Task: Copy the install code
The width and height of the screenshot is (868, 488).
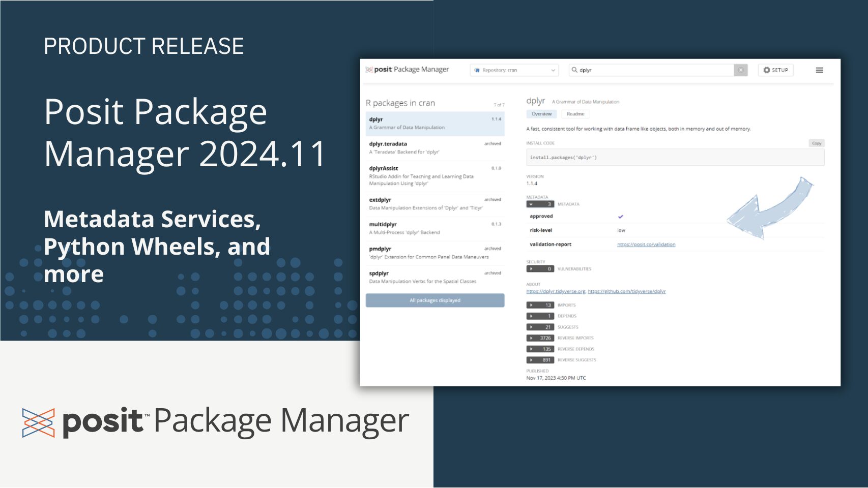Action: tap(816, 143)
